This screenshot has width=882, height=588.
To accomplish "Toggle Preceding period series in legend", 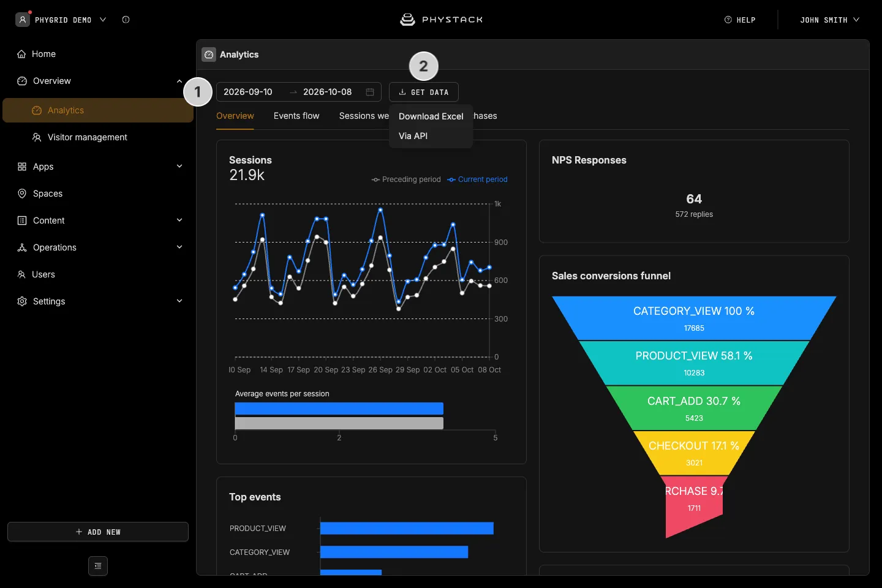I will 406,179.
